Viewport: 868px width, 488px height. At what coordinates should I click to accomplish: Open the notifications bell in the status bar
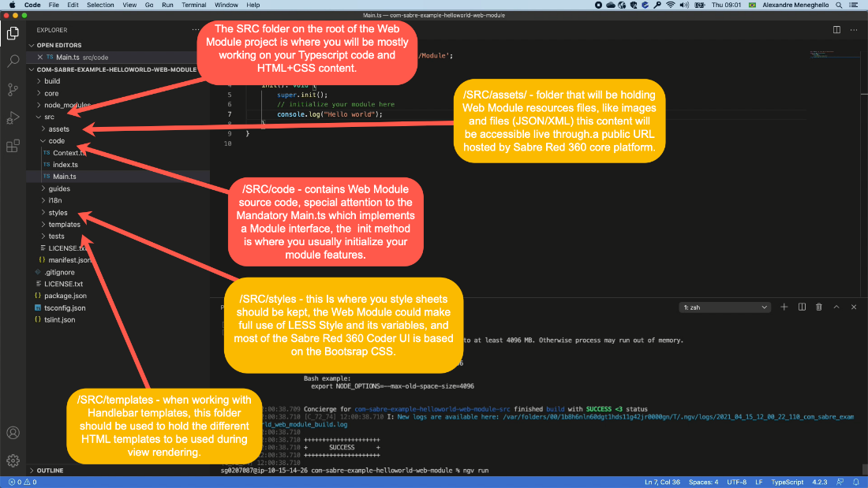point(856,482)
